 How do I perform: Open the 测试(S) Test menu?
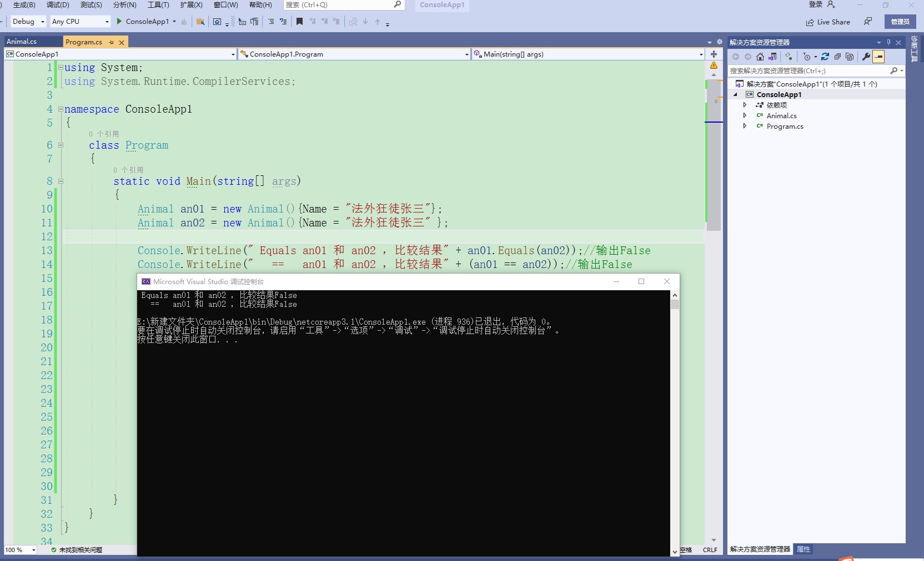tap(91, 4)
